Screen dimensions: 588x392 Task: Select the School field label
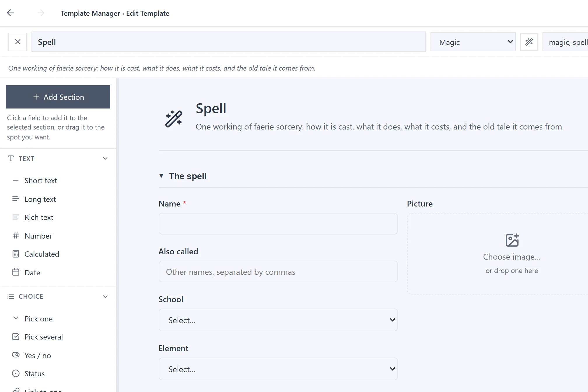click(x=171, y=300)
